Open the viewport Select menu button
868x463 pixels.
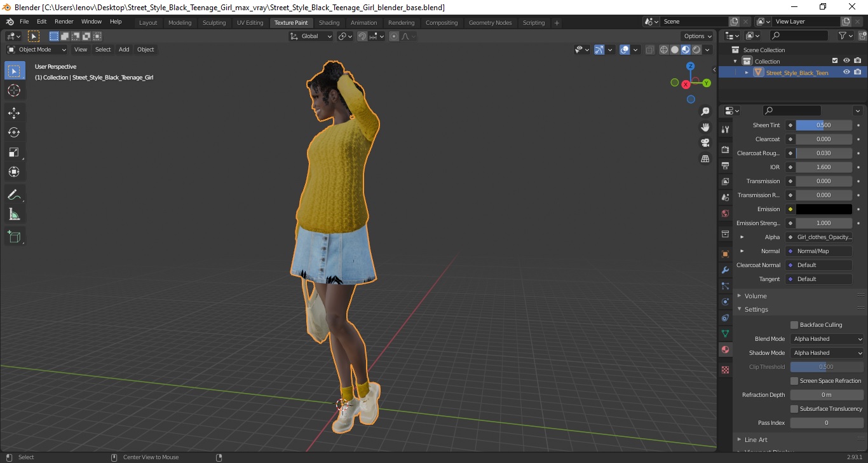103,50
